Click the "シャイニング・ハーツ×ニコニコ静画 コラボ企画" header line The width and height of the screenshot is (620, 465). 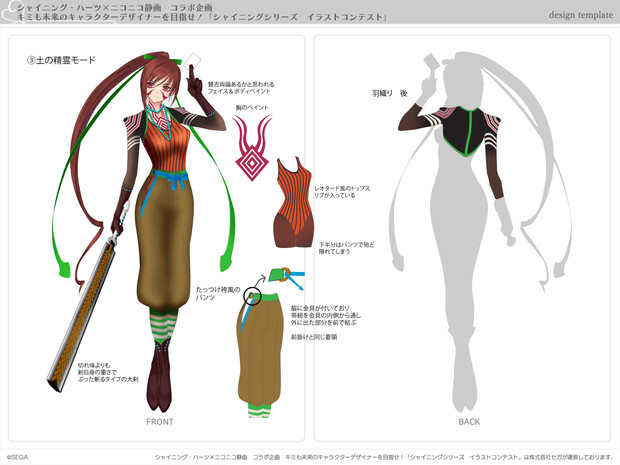click(x=115, y=7)
